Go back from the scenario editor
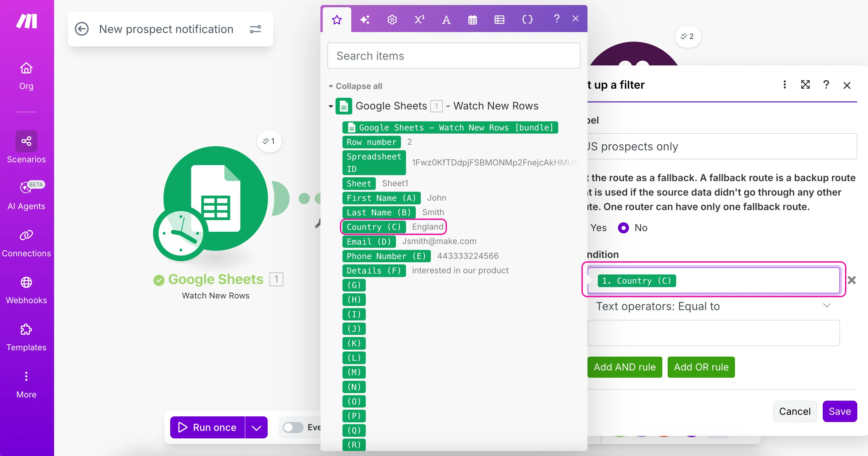This screenshot has height=456, width=868. [81, 29]
